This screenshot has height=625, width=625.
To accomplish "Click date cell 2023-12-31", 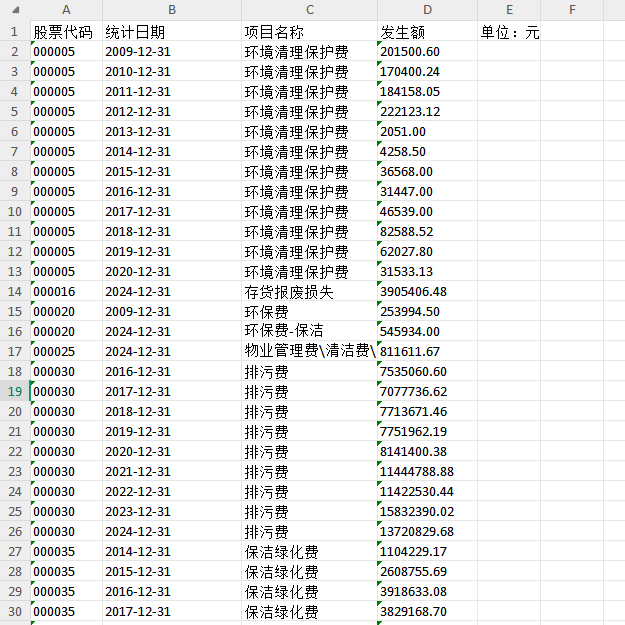I will (172, 511).
